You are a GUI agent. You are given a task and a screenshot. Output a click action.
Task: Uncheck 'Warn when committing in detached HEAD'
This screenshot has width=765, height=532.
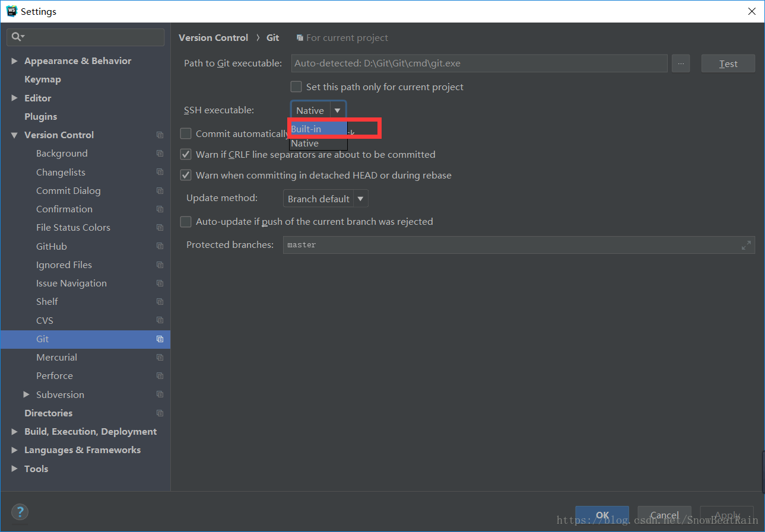click(x=186, y=175)
